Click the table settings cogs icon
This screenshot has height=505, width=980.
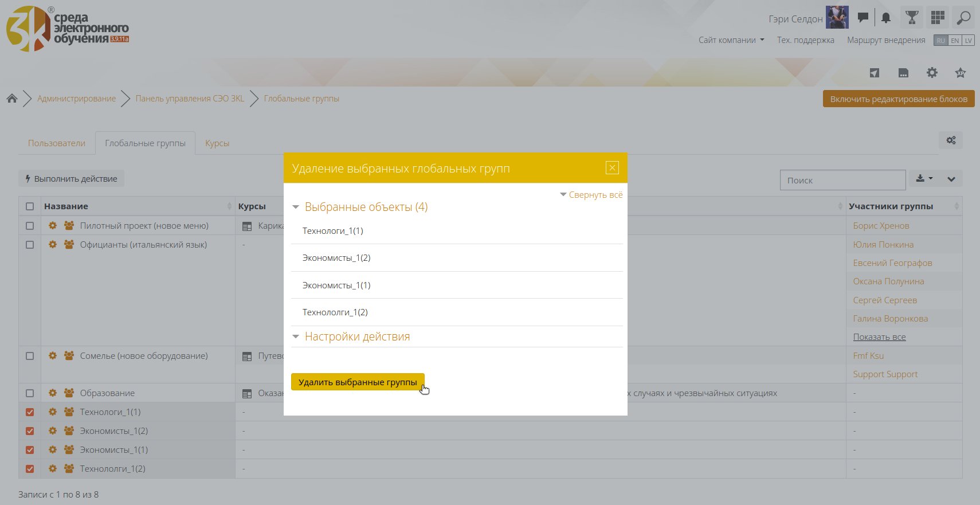coord(951,140)
